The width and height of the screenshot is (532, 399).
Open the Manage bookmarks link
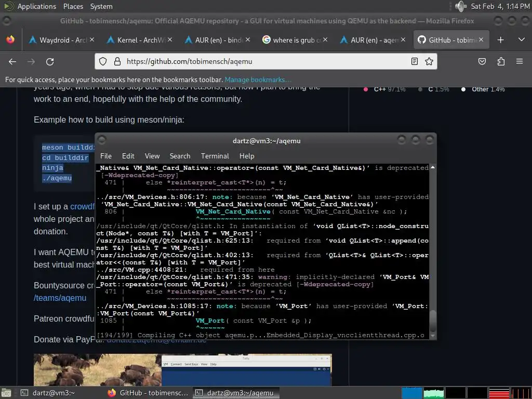point(258,79)
